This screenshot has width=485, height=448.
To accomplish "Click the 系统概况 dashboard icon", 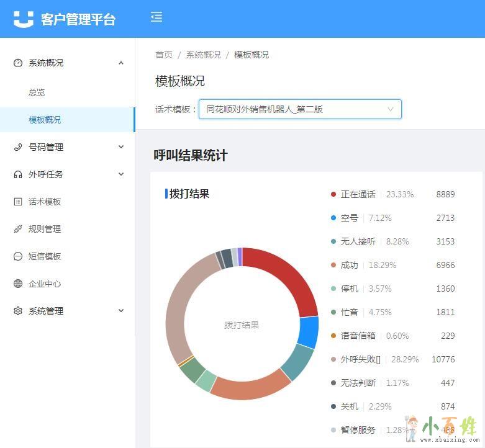I will coord(18,63).
